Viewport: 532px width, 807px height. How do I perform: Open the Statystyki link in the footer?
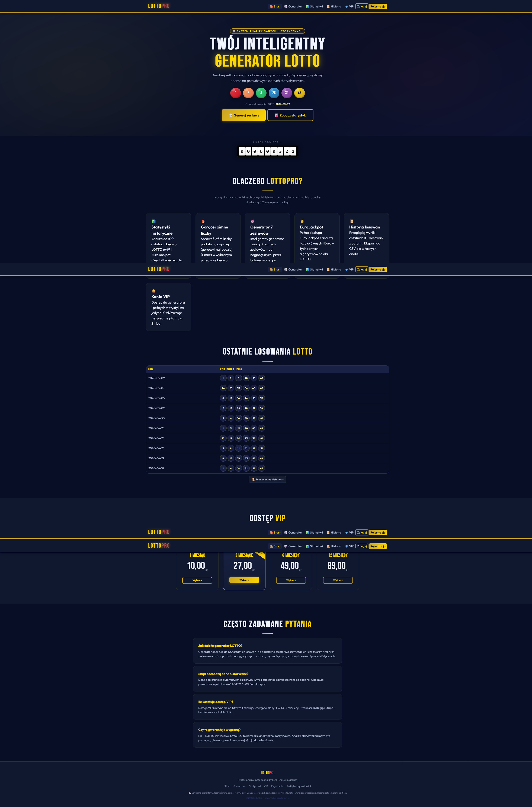[x=255, y=786]
